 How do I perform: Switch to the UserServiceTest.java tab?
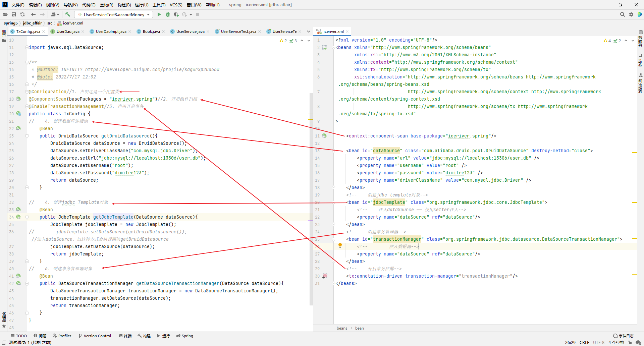click(238, 32)
